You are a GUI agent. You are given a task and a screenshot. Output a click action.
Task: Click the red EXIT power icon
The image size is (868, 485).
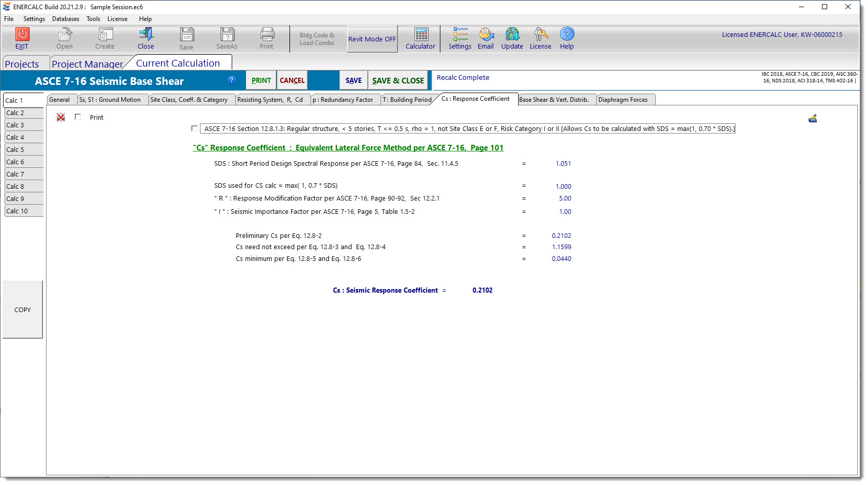click(x=22, y=34)
